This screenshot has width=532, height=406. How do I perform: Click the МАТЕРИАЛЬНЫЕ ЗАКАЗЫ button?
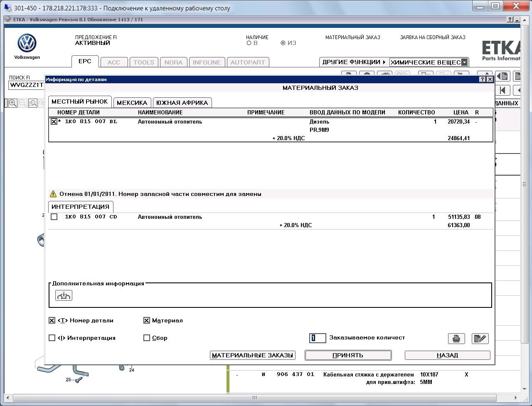pos(253,355)
